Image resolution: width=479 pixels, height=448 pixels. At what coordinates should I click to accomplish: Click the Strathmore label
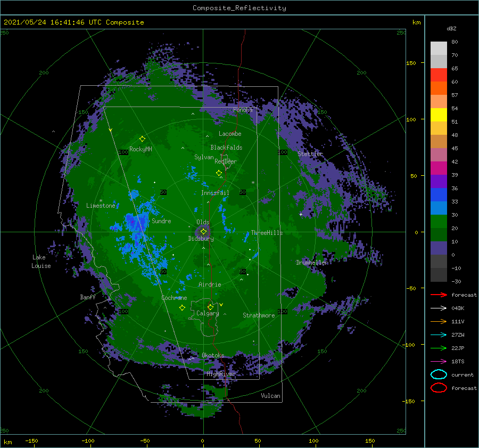[x=259, y=315]
